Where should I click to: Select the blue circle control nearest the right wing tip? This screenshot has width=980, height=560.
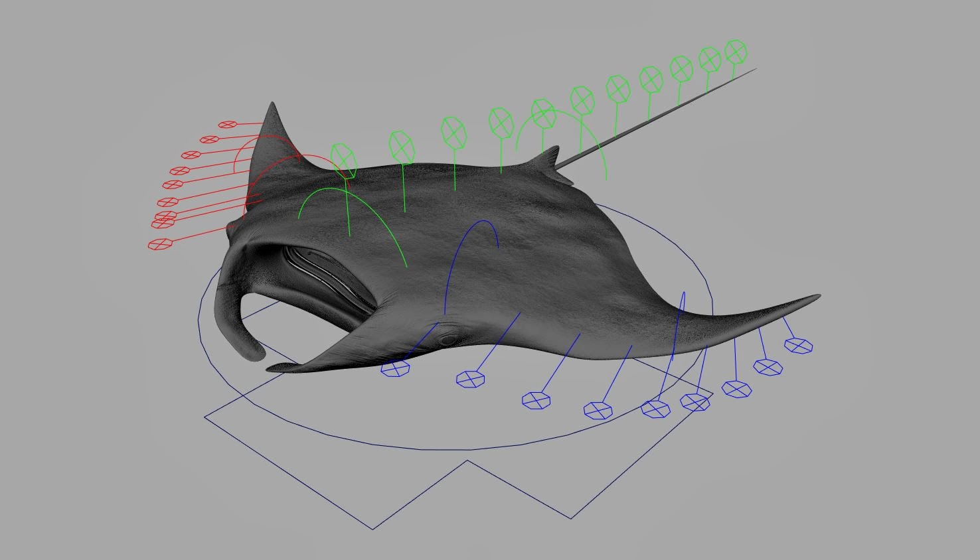click(x=798, y=345)
